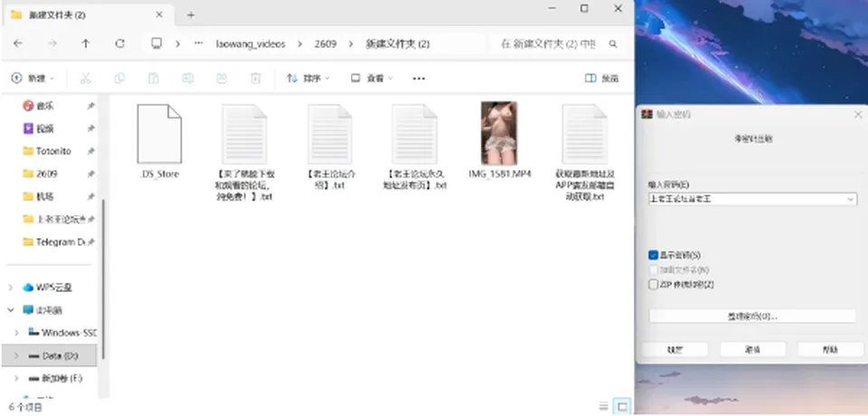Open the Totonito folder in sidebar
868x416 pixels.
pyautogui.click(x=53, y=151)
